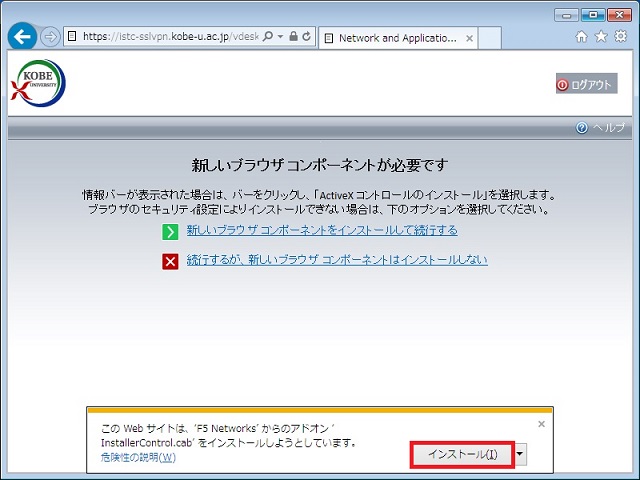Close the browser window
This screenshot has height=480, width=640.
620,16
